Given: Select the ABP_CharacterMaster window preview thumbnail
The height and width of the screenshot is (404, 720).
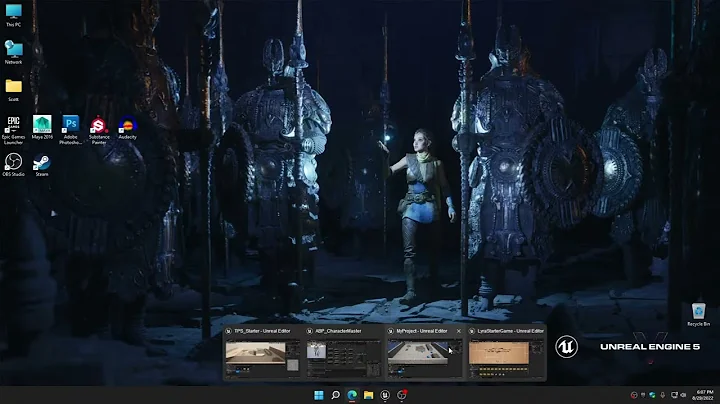Looking at the screenshot, I should point(343,353).
